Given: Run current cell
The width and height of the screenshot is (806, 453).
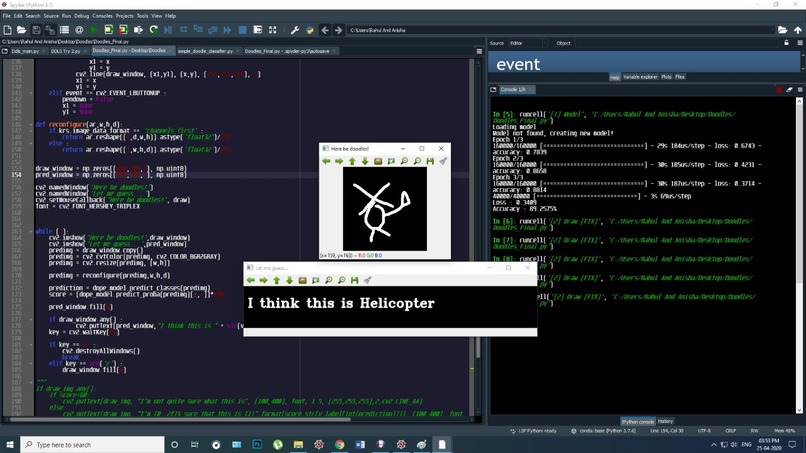Looking at the screenshot, I should click(x=108, y=30).
